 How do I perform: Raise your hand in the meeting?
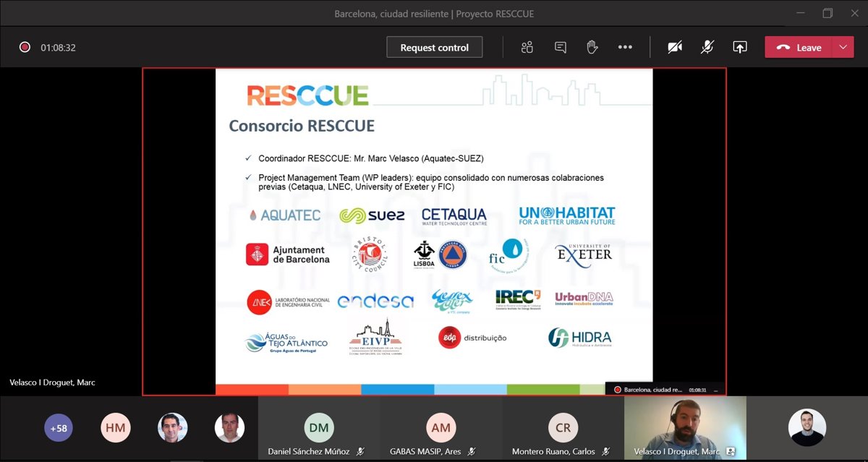click(x=592, y=48)
